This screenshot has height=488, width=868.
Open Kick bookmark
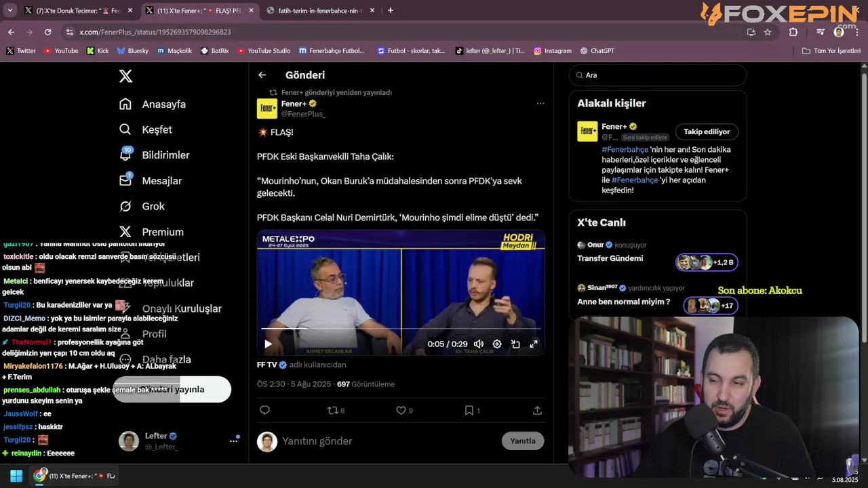click(x=98, y=51)
